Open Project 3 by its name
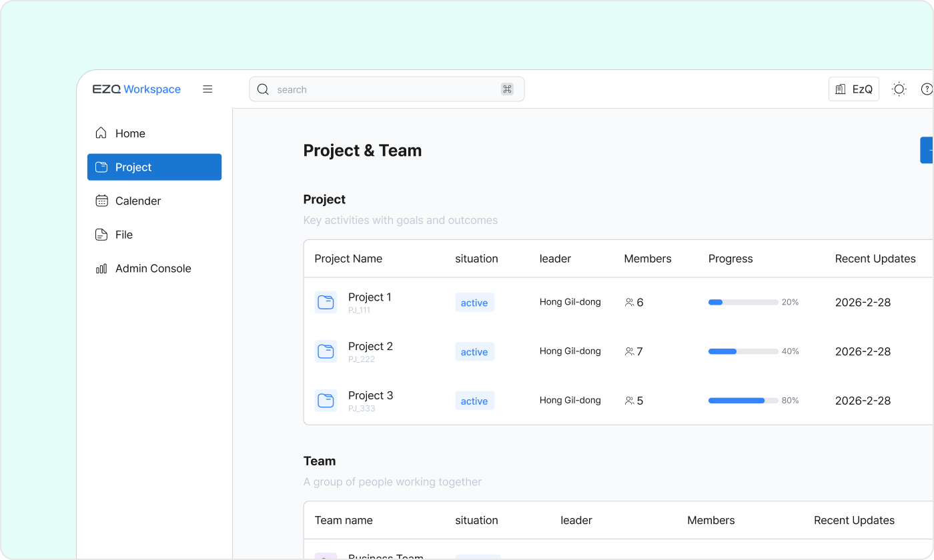The height and width of the screenshot is (560, 934). click(370, 396)
